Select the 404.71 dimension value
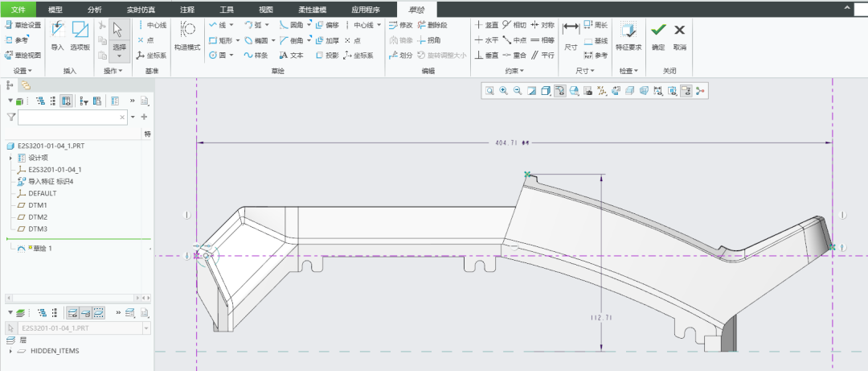 [506, 142]
